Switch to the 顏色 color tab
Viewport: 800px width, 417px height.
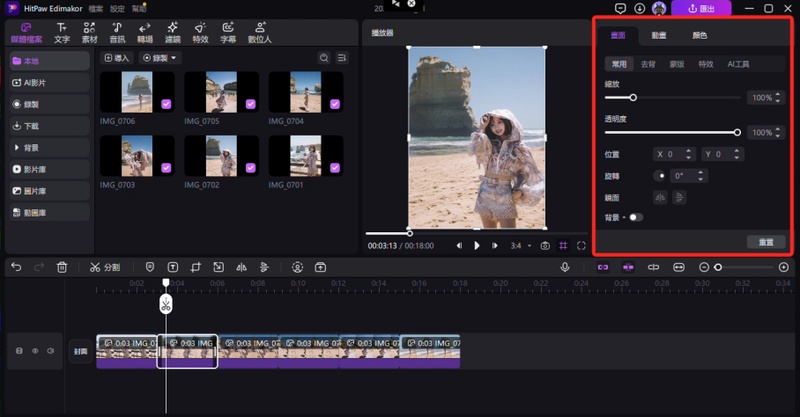699,35
